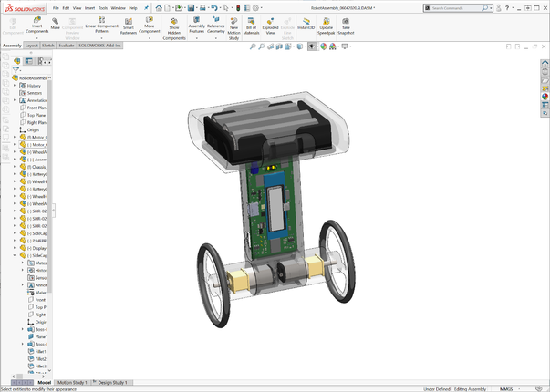The height and width of the screenshot is (392, 550).
Task: Select Front Plane in feature tree
Action: [x=33, y=108]
